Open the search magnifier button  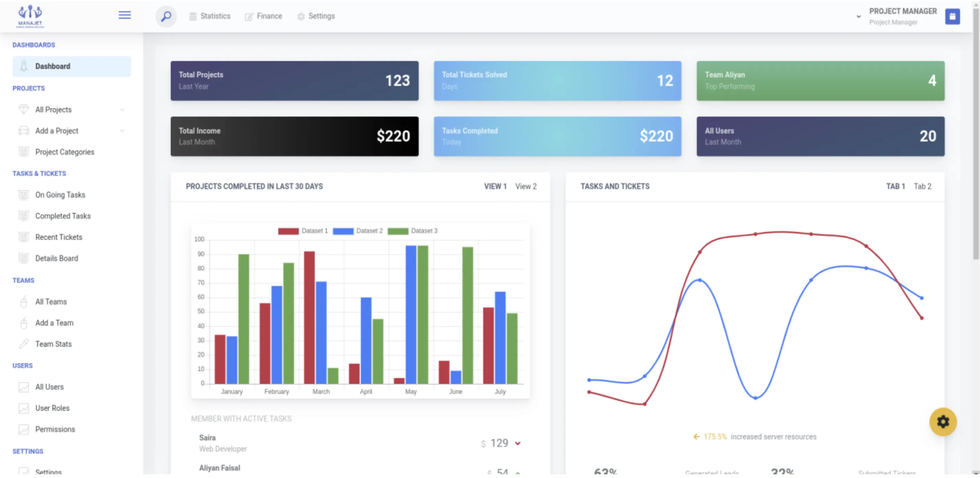[166, 16]
